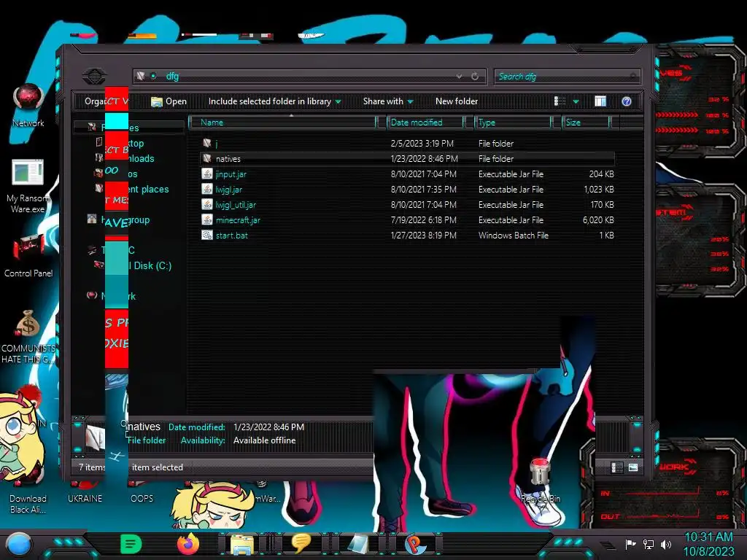Click the Windows Batch File type cell

click(513, 236)
